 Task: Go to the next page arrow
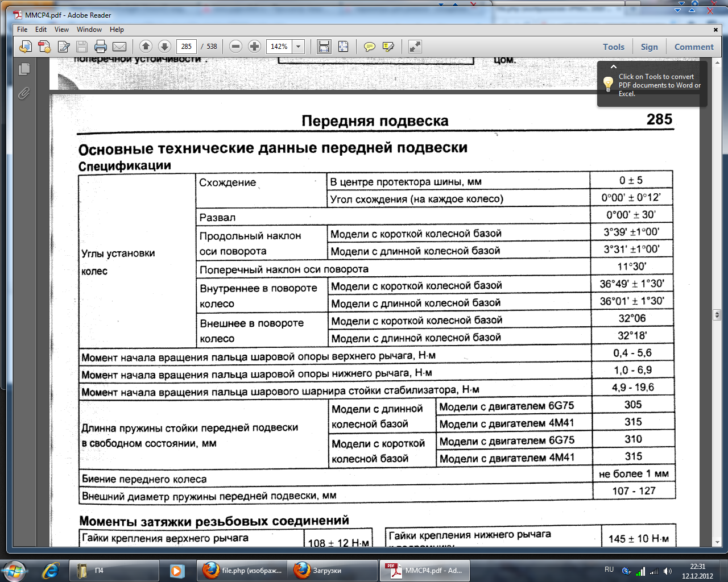(164, 47)
